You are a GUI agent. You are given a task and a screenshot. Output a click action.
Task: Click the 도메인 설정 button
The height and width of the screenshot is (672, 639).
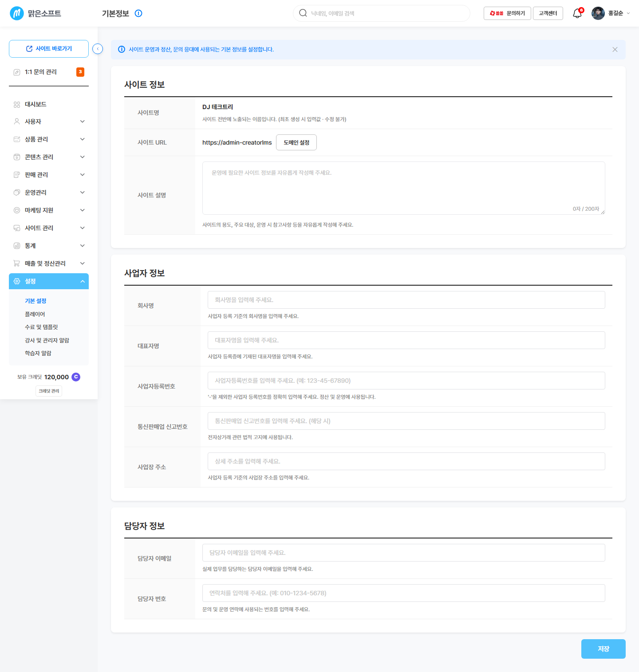[x=296, y=142]
